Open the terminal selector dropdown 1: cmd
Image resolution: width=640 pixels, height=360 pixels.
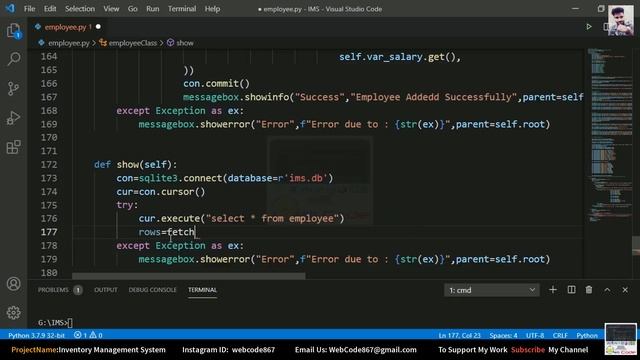pos(491,290)
